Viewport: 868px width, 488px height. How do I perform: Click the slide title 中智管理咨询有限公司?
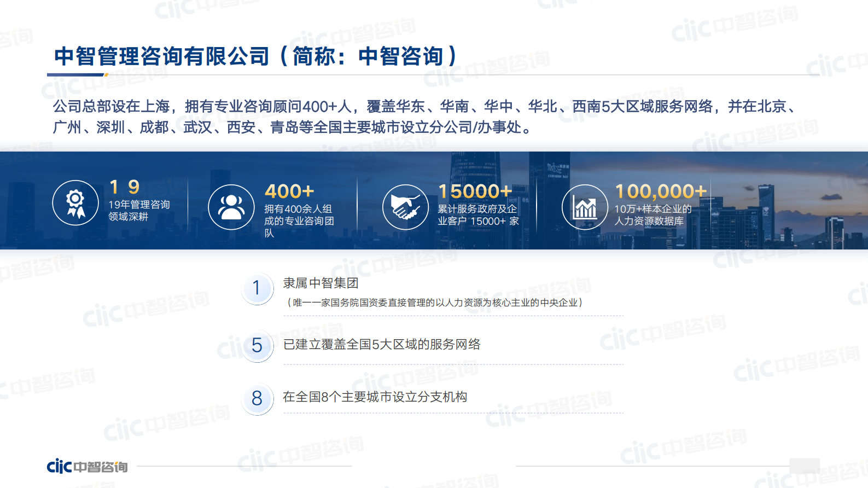pyautogui.click(x=256, y=56)
